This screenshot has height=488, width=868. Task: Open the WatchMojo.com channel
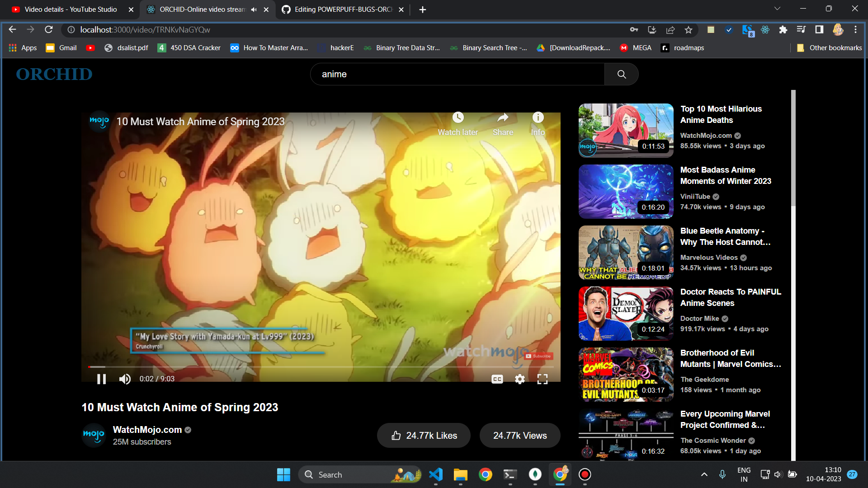(148, 429)
